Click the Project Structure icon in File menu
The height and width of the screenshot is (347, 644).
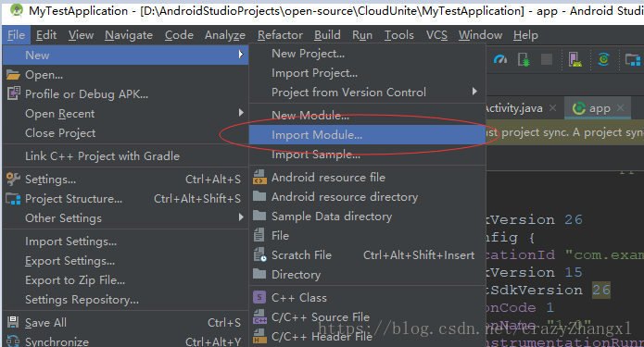coord(13,199)
